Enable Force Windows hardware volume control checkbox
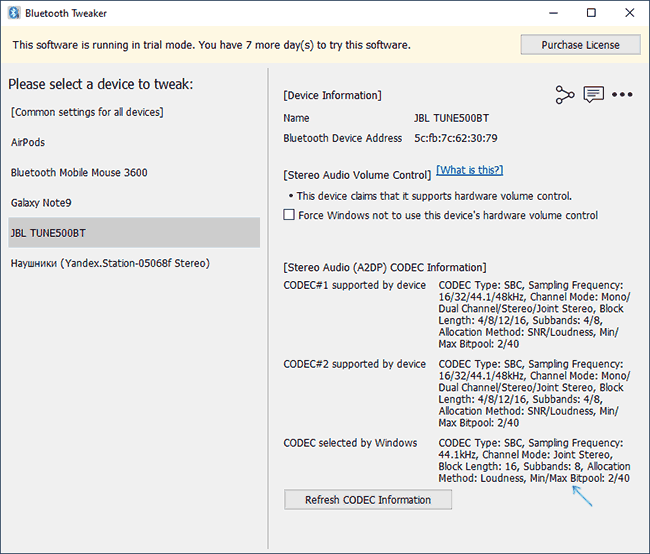650x554 pixels. tap(290, 215)
